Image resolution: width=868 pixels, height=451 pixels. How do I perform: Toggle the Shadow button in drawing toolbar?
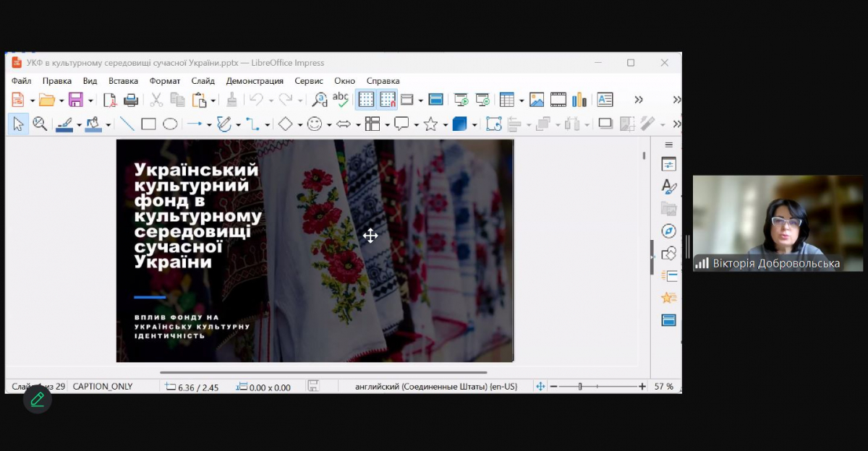pos(605,124)
